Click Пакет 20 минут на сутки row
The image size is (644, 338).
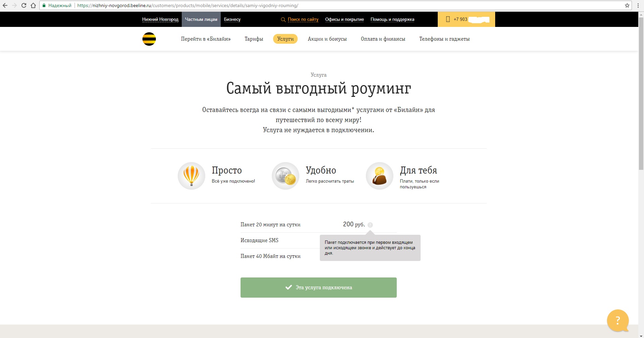[318, 225]
